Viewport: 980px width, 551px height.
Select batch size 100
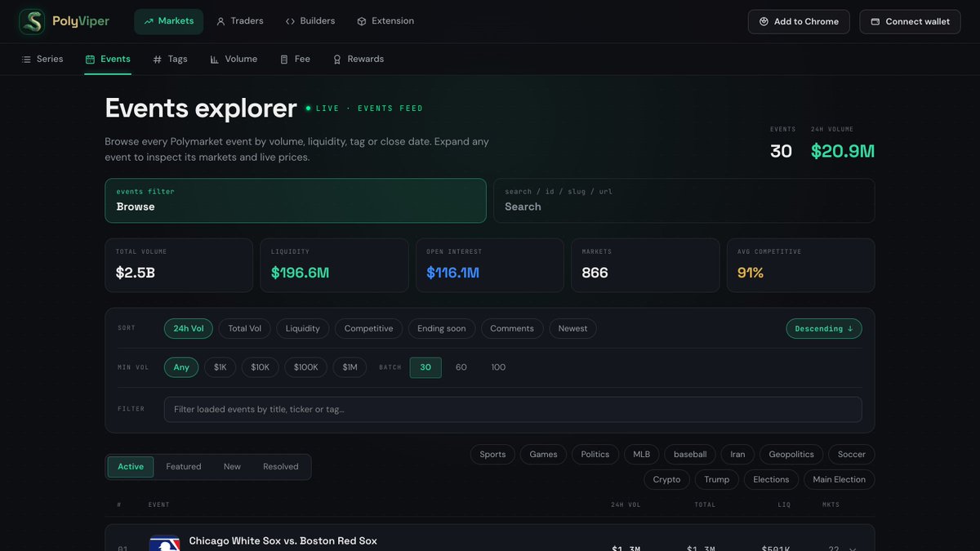[498, 367]
